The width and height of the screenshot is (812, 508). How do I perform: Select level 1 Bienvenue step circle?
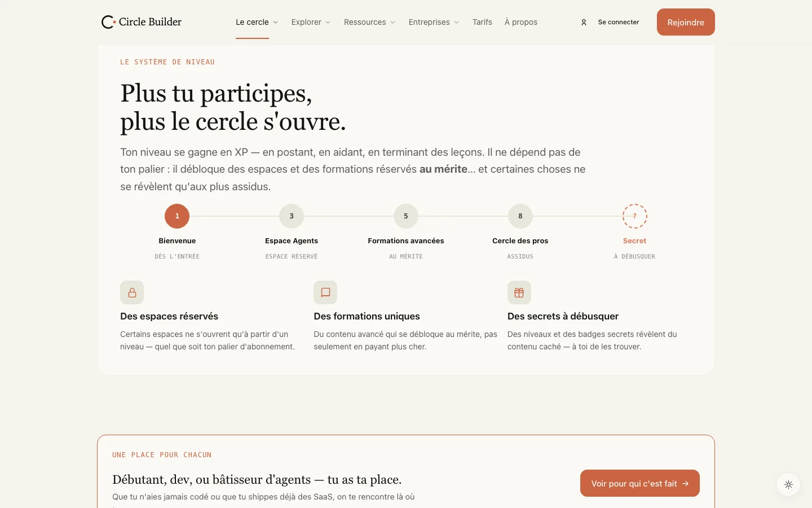pos(177,216)
